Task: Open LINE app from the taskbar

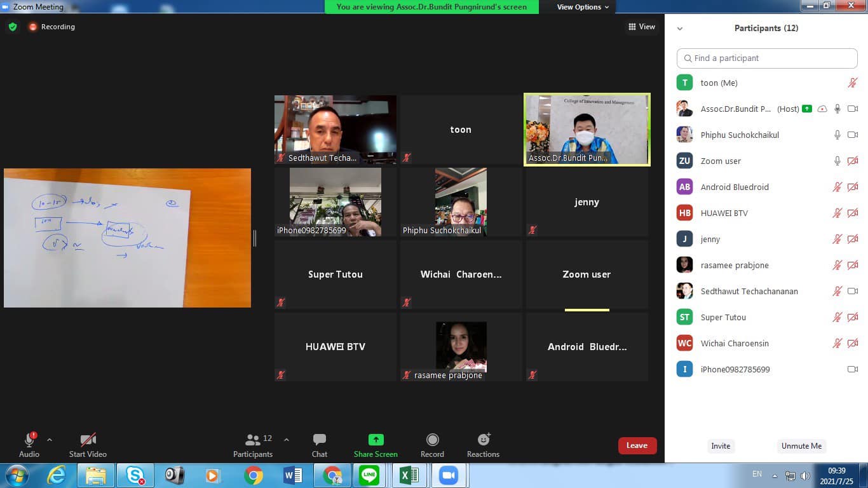Action: tap(369, 475)
